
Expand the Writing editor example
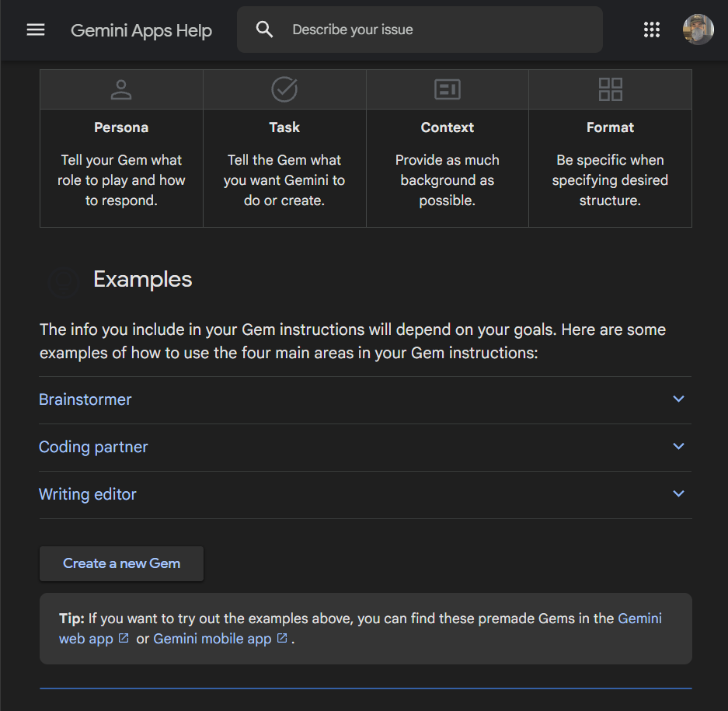[365, 494]
